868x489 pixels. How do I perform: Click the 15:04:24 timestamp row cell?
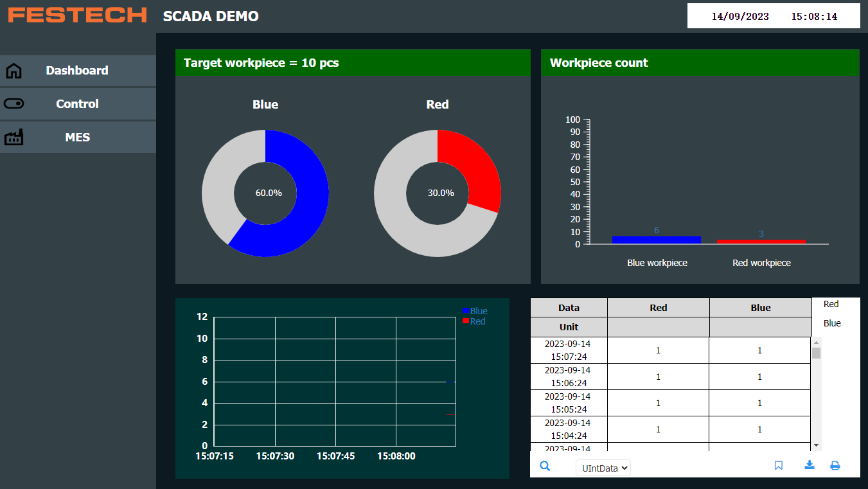point(567,429)
